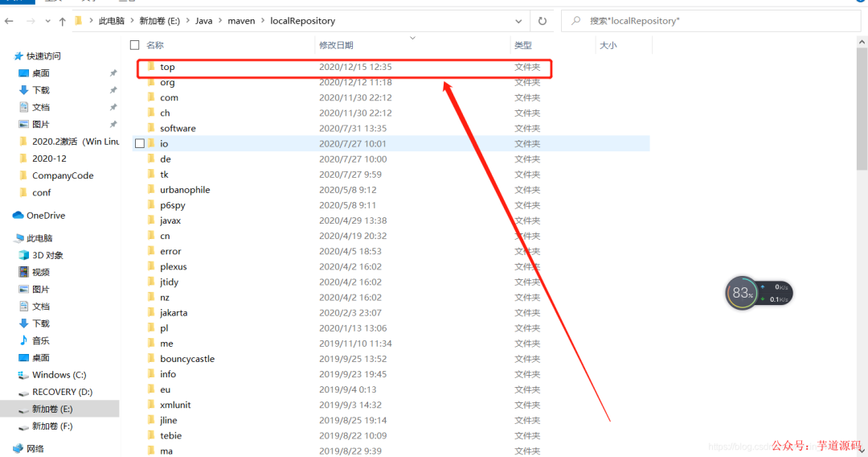This screenshot has width=868, height=457.
Task: Click the 桌面 icon under 快速访问
Action: coord(23,73)
